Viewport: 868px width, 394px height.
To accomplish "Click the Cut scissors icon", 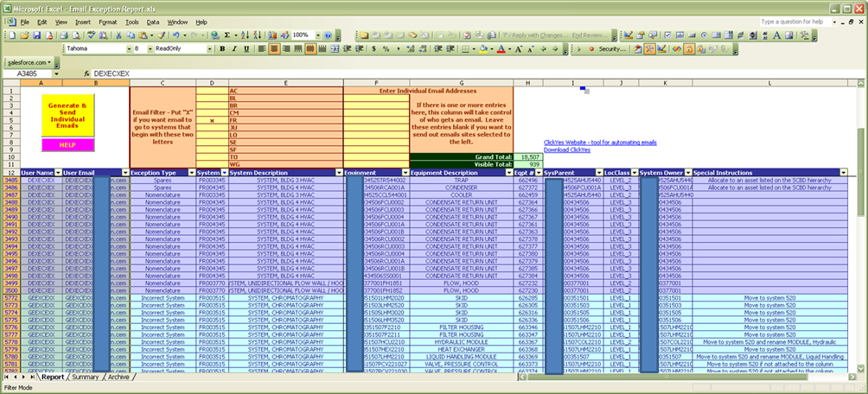I will [x=118, y=35].
